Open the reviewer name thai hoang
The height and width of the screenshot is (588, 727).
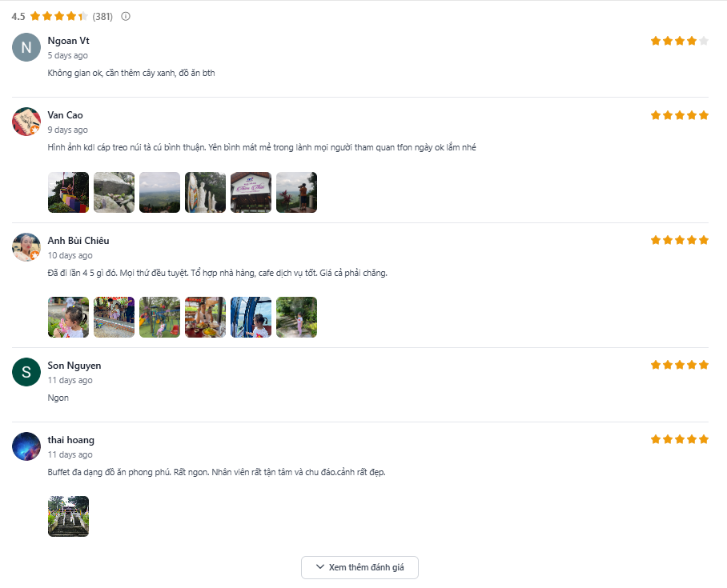tap(71, 440)
